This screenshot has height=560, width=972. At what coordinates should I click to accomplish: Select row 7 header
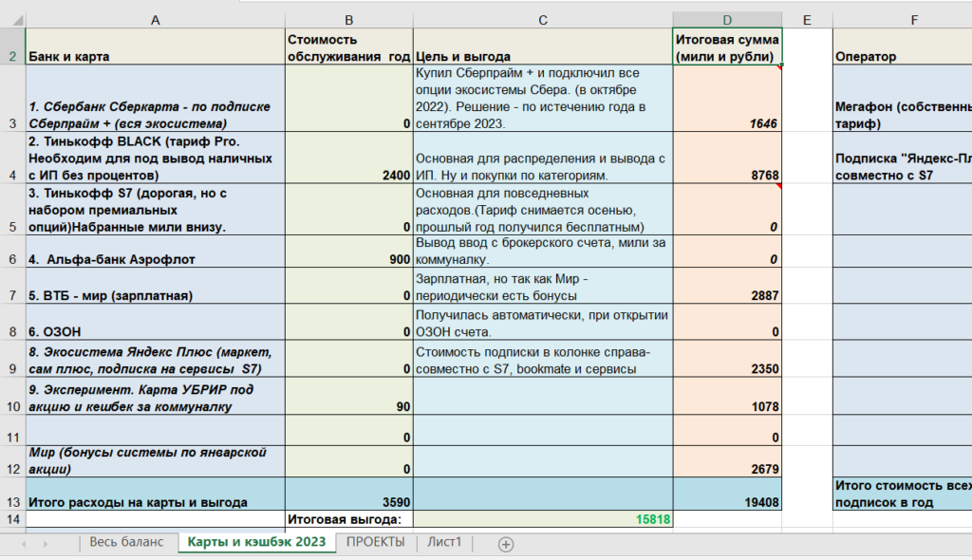tap(12, 286)
